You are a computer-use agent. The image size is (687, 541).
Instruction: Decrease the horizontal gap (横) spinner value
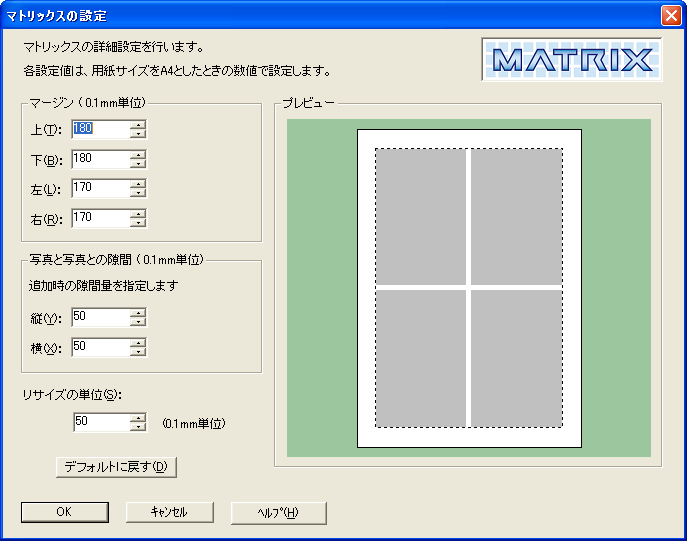click(139, 352)
